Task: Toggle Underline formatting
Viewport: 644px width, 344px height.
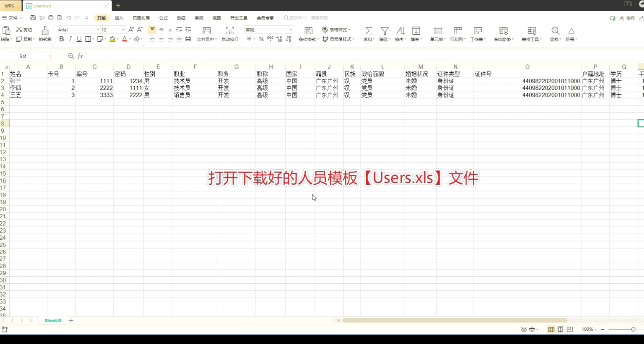Action: pyautogui.click(x=79, y=39)
